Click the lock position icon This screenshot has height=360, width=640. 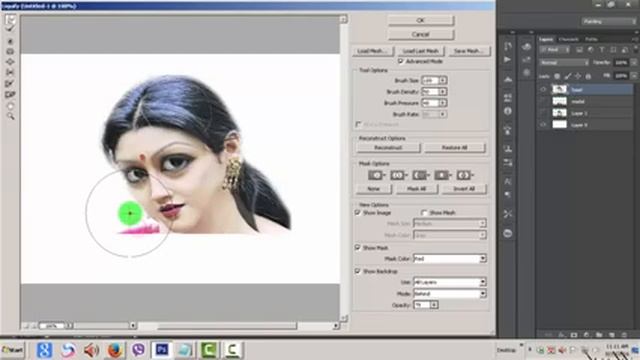coord(578,76)
